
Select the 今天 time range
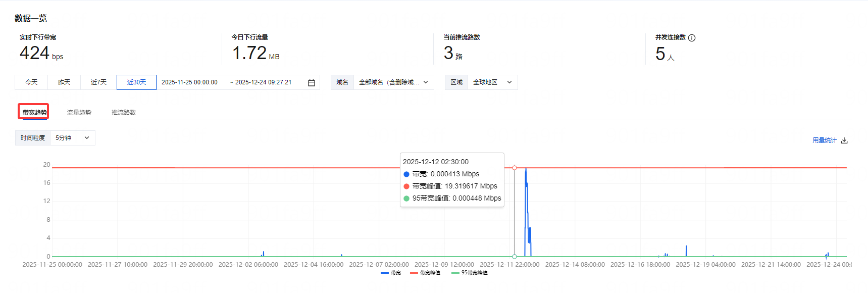coord(31,82)
